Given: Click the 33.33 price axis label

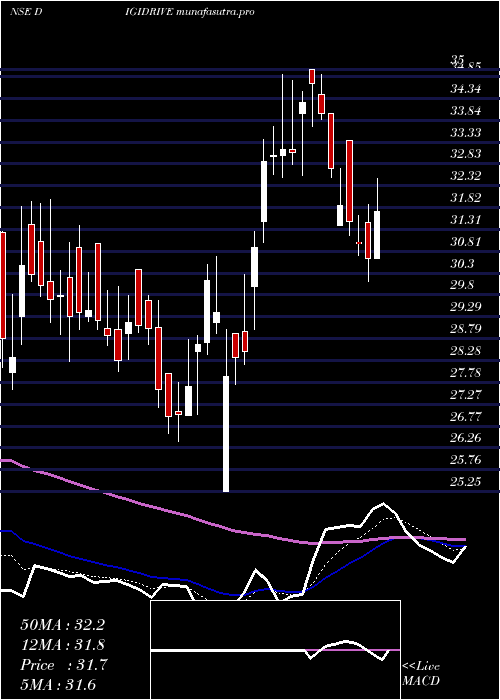Looking at the screenshot, I should click(x=466, y=133).
